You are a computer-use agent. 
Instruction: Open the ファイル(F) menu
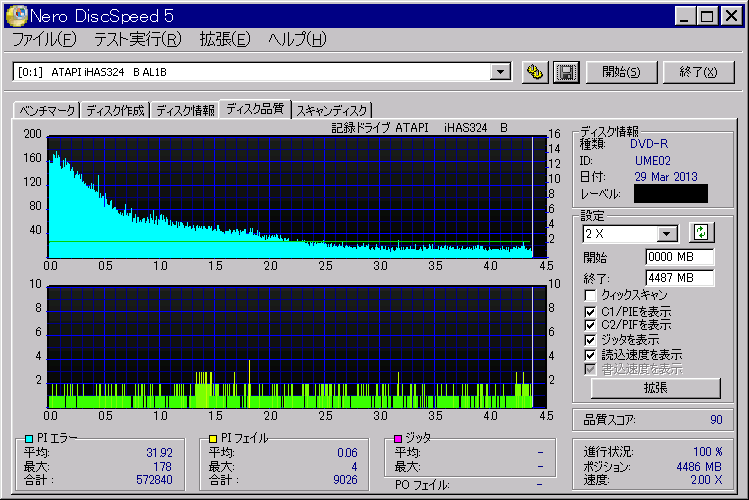[x=44, y=39]
